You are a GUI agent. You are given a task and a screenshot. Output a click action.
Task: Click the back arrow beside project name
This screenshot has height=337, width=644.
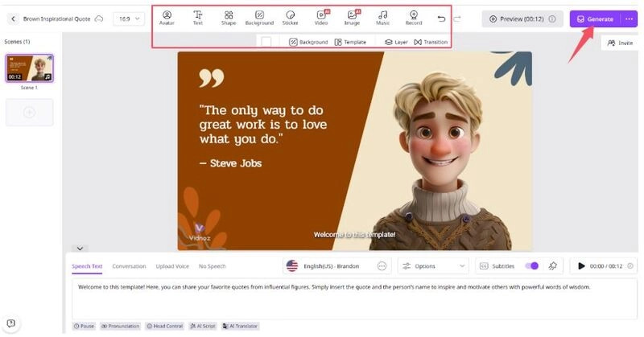pyautogui.click(x=13, y=18)
